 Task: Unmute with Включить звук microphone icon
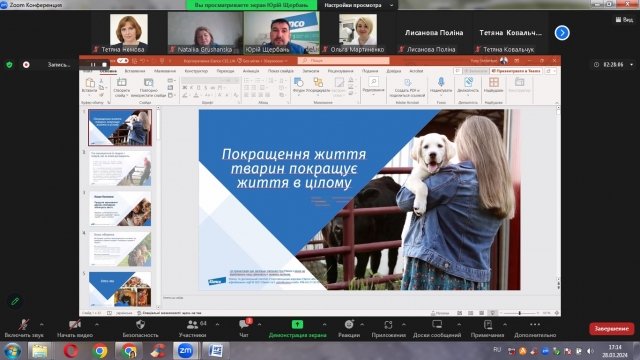click(24, 325)
